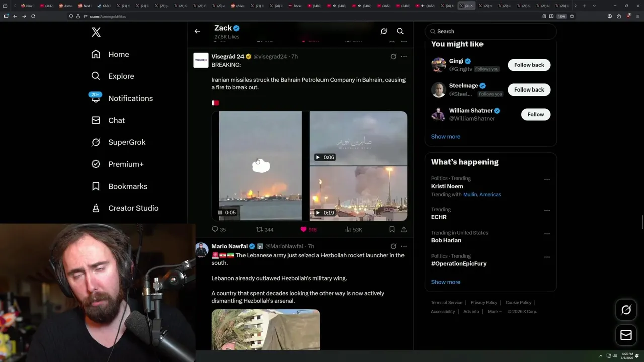The image size is (644, 362).
Task: Unlike the Visegrád 24 post heart
Action: 308,229
